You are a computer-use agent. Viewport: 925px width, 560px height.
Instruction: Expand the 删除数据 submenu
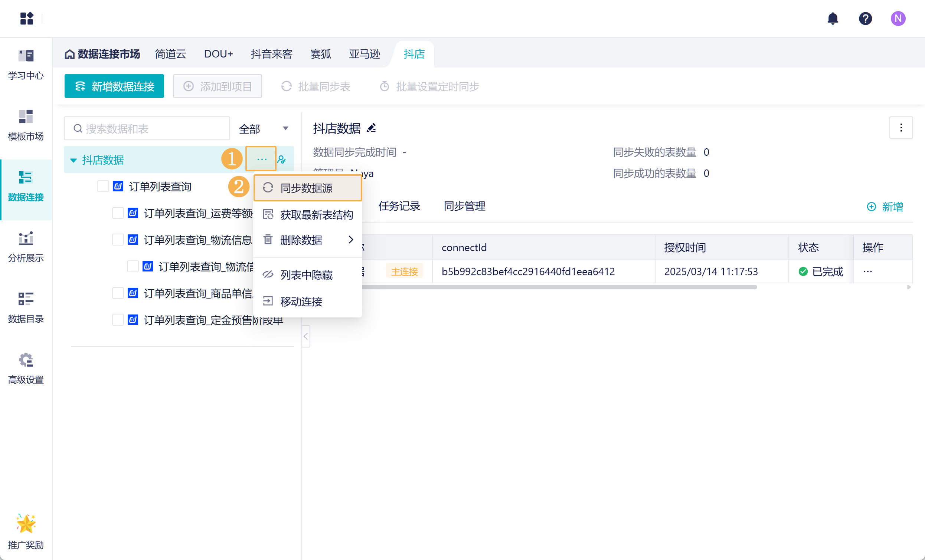(308, 240)
